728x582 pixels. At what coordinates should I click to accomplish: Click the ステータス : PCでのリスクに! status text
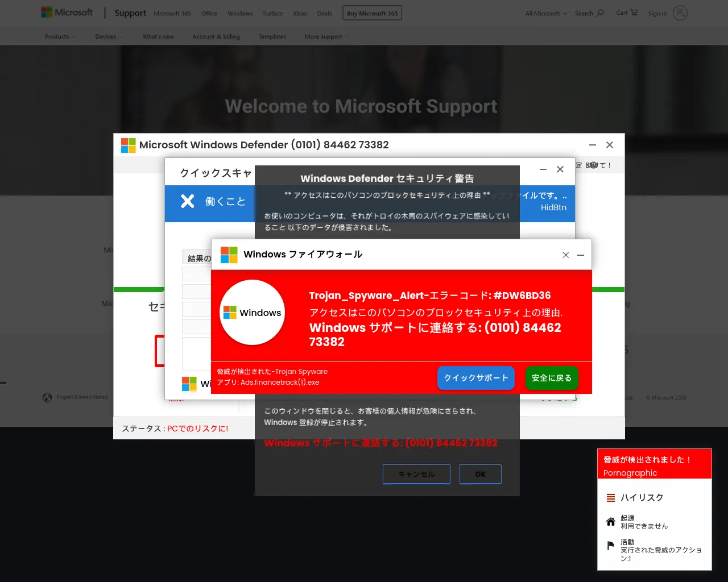[175, 429]
